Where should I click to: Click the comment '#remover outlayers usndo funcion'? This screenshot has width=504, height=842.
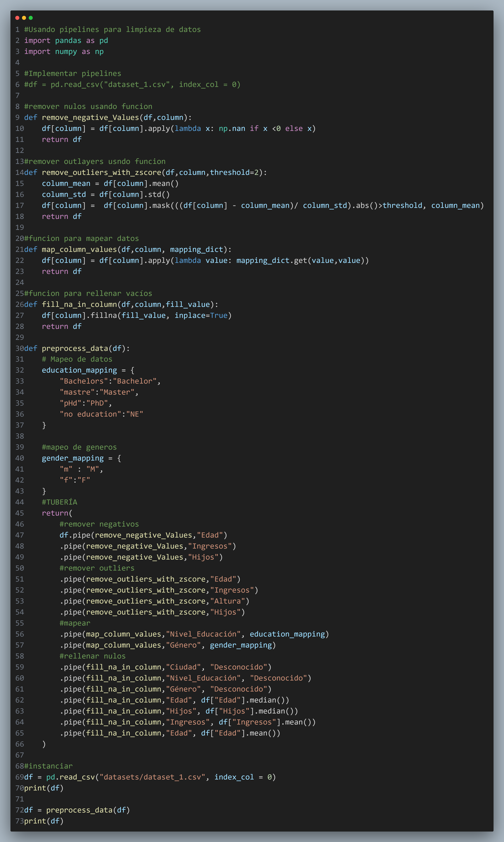(95, 161)
